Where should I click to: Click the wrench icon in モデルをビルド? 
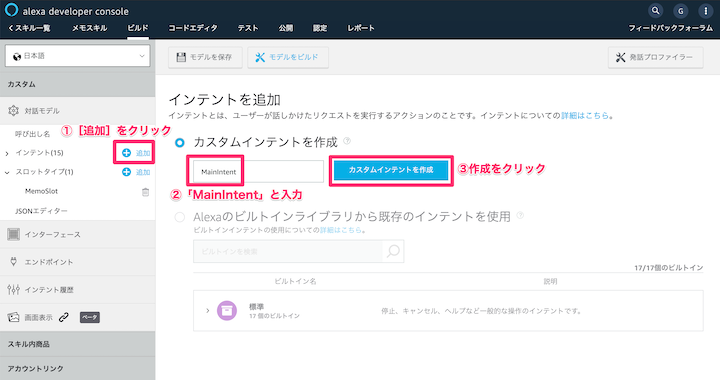[x=260, y=57]
